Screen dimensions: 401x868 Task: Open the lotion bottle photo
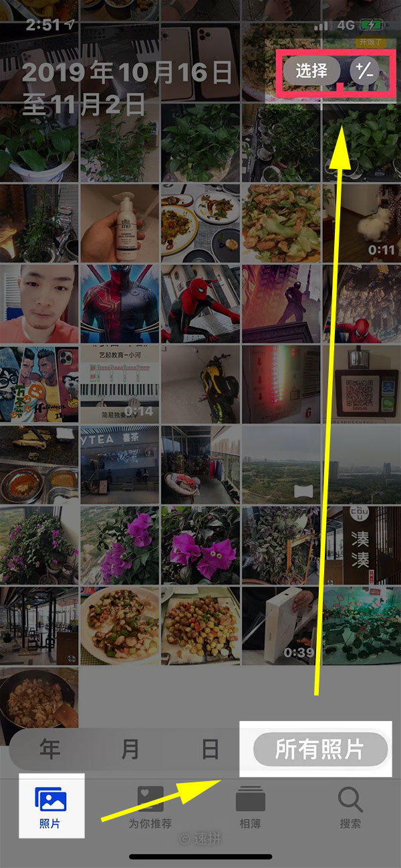coord(119,223)
